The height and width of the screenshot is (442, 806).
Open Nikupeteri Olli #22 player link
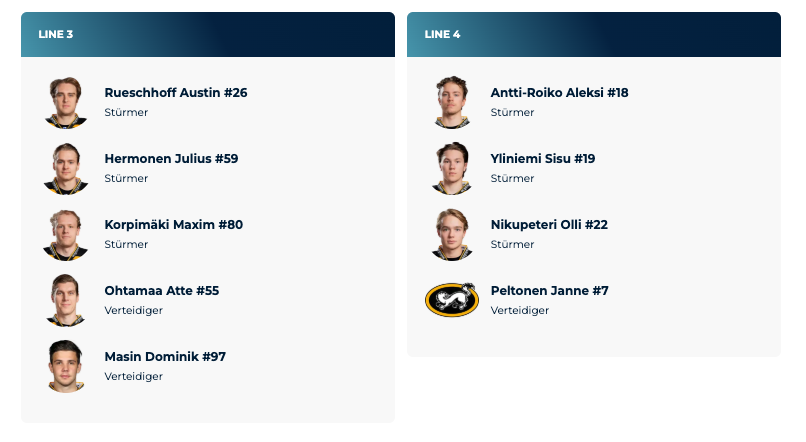[x=549, y=225]
